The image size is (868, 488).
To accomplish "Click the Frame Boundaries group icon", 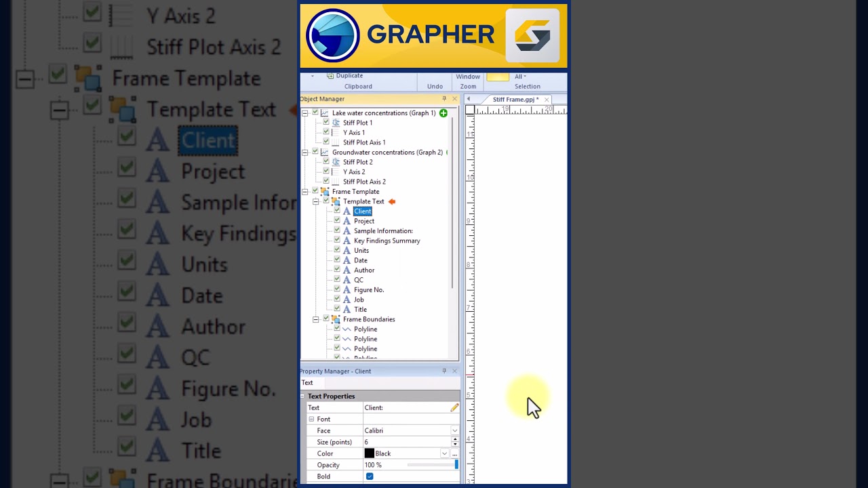I will (x=336, y=319).
